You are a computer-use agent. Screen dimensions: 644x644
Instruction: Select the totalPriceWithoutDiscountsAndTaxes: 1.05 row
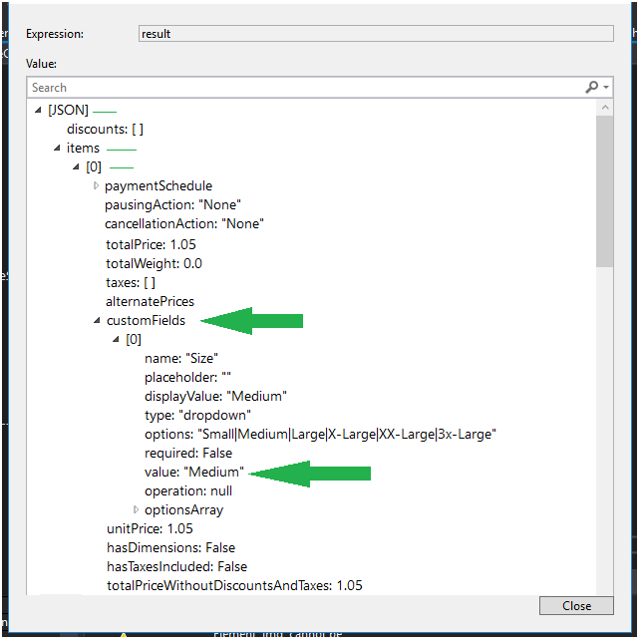[x=234, y=585]
